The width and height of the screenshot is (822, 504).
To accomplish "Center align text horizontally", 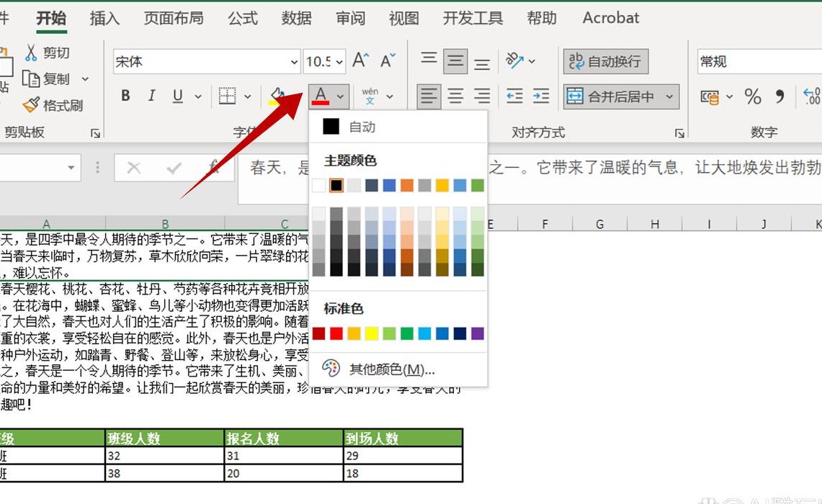I will click(455, 96).
